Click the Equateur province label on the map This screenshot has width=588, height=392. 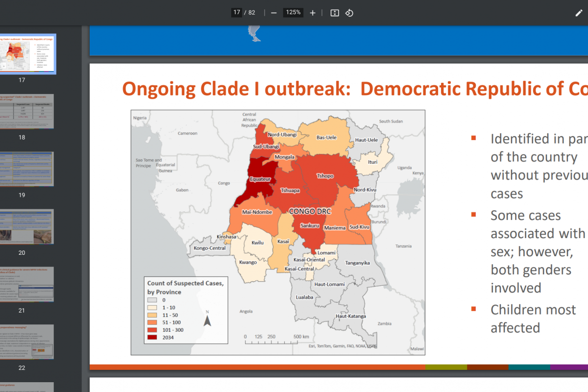(260, 179)
